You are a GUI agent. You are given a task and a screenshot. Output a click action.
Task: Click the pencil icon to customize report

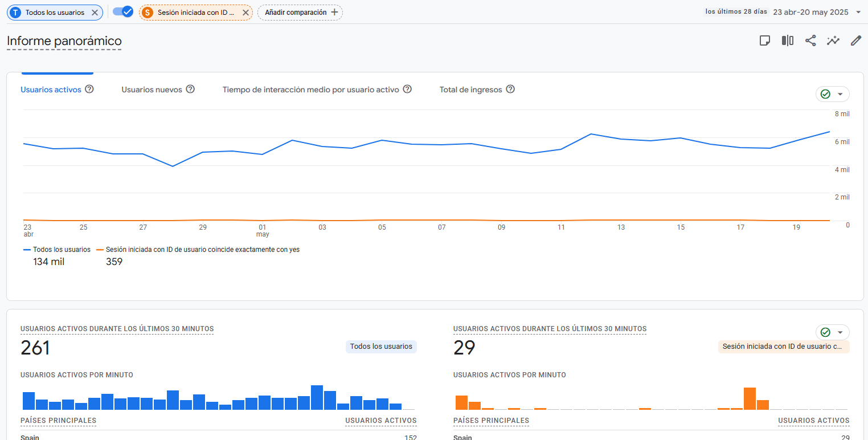point(855,40)
